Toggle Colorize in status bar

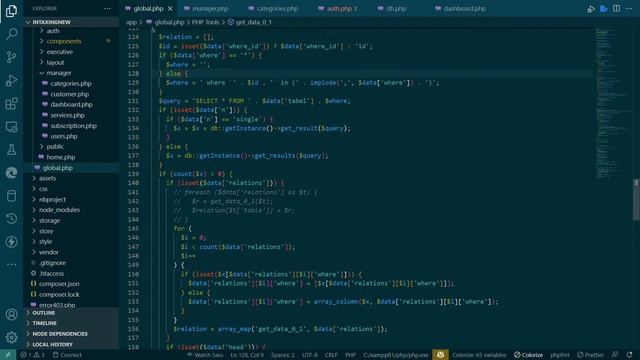(x=528, y=355)
